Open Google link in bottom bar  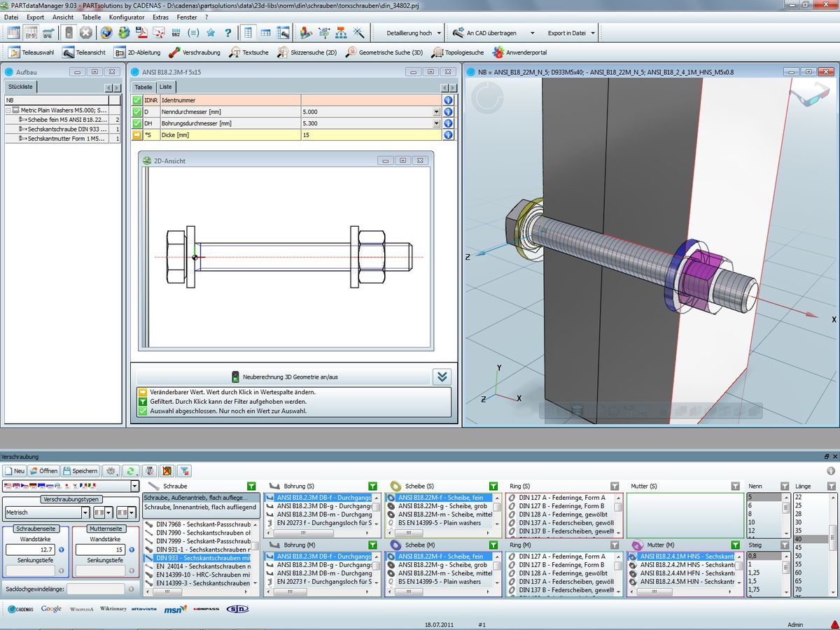pyautogui.click(x=51, y=609)
